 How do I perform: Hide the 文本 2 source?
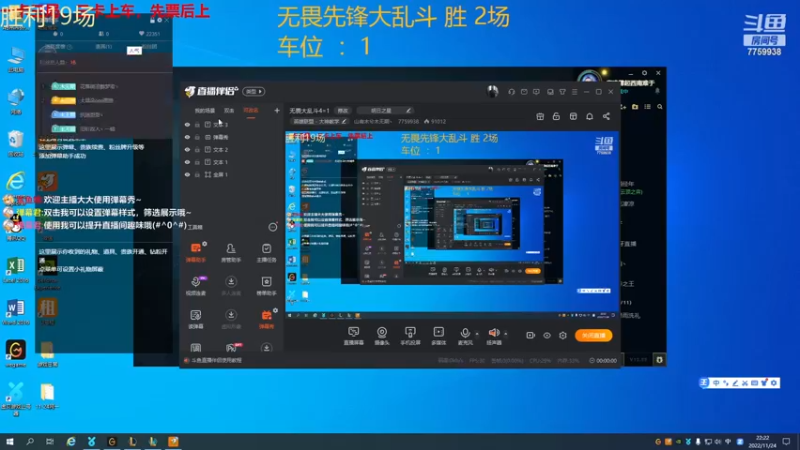tap(187, 149)
